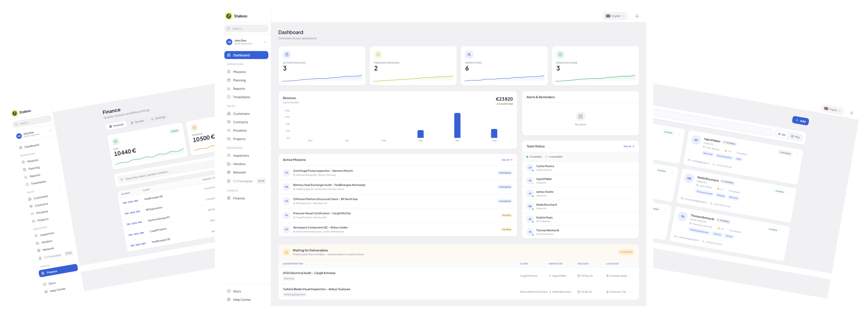This screenshot has width=868, height=316.
Task: Click the blue Add button
Action: pos(800,120)
